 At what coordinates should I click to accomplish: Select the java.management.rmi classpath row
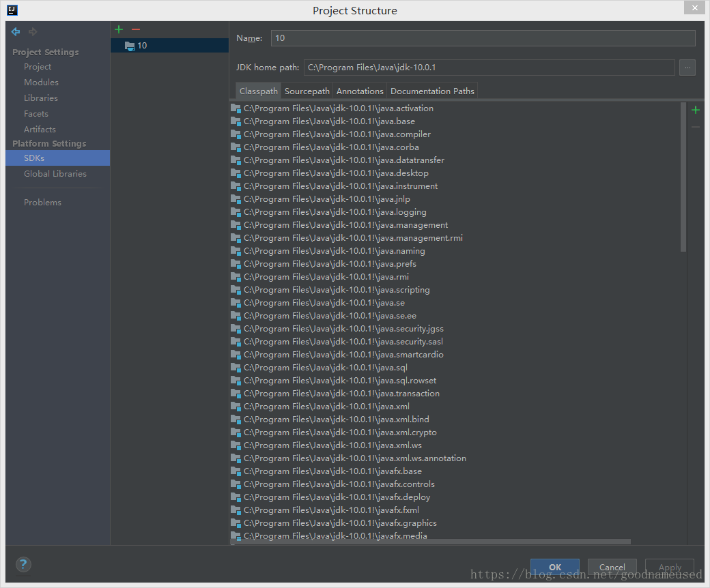pyautogui.click(x=455, y=238)
